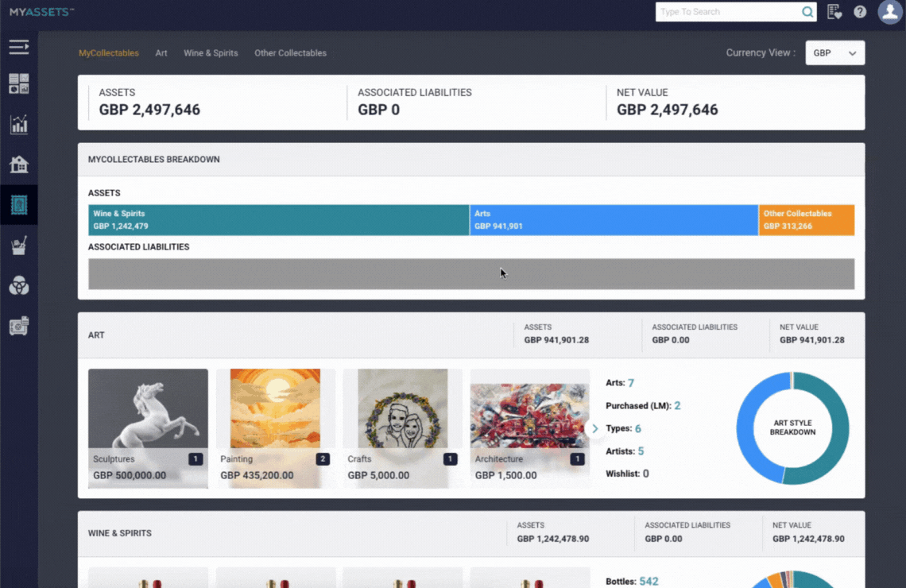The height and width of the screenshot is (588, 906).
Task: Click the Painting count badge
Action: tap(323, 459)
